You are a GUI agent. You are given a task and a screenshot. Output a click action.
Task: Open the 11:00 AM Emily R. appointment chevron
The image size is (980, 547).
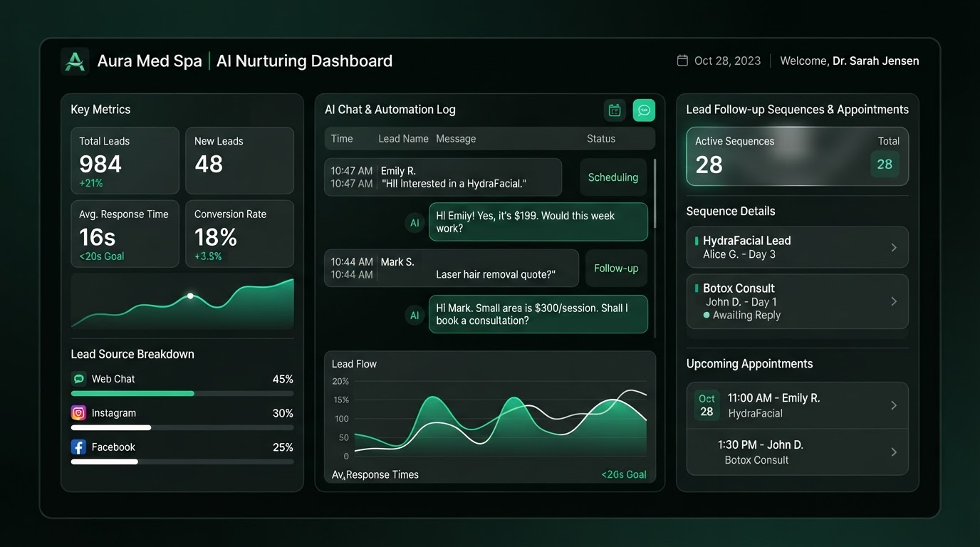point(895,405)
